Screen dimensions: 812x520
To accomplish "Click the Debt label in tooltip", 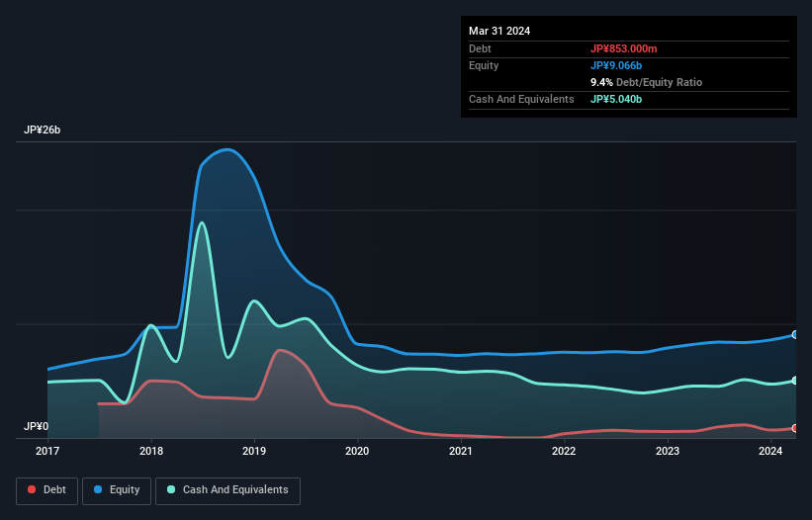I will (x=480, y=48).
